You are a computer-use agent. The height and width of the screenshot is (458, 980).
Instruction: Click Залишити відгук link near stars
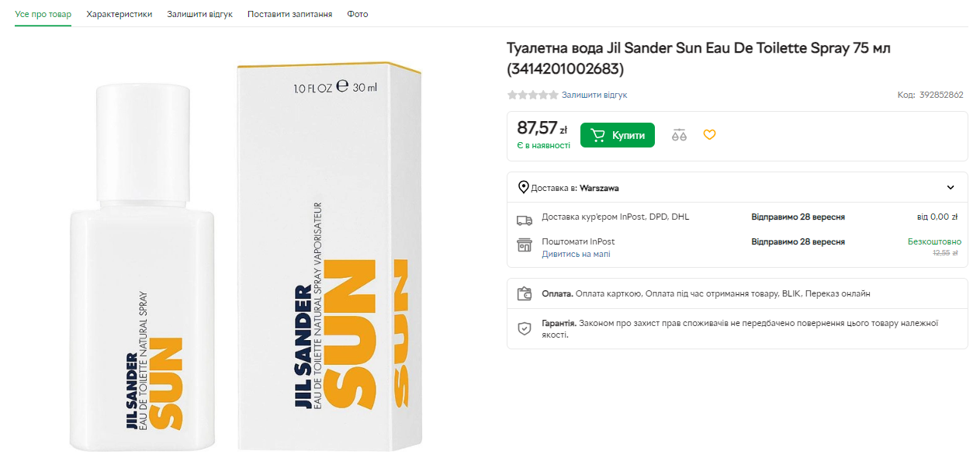594,95
